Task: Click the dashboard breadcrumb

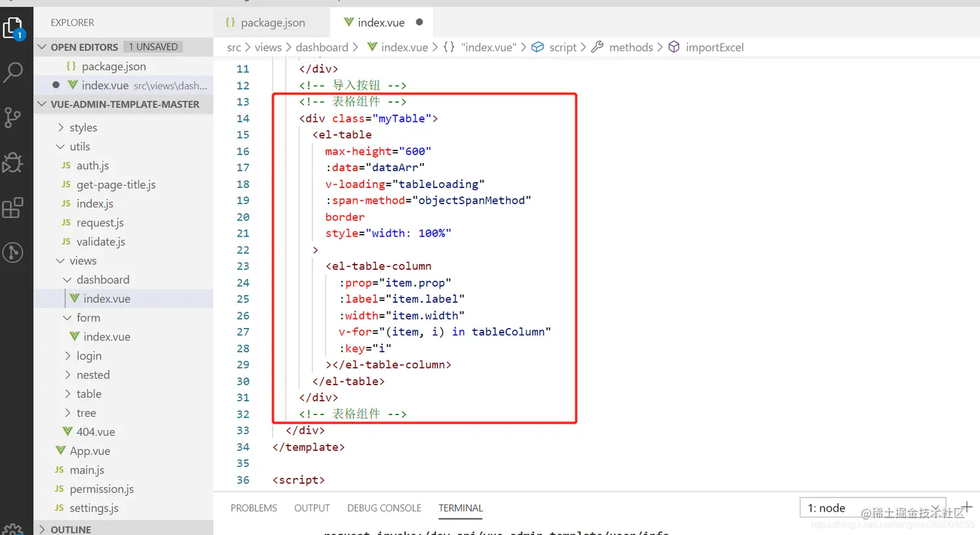Action: 322,47
